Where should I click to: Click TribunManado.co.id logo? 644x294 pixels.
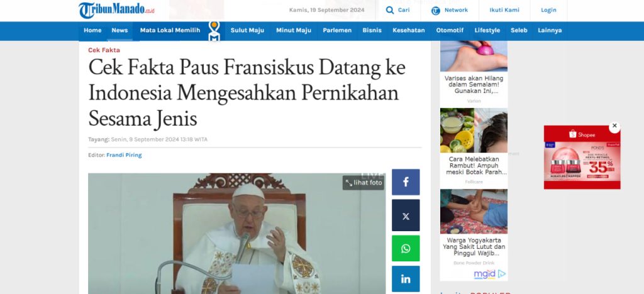tap(116, 10)
